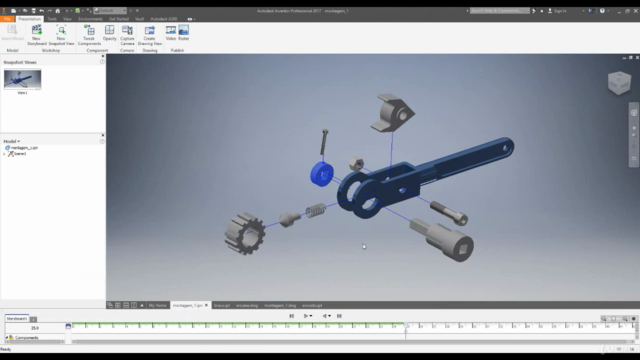The image size is (640, 360).
Task: Open the Vault ribbon tab
Action: [140, 19]
